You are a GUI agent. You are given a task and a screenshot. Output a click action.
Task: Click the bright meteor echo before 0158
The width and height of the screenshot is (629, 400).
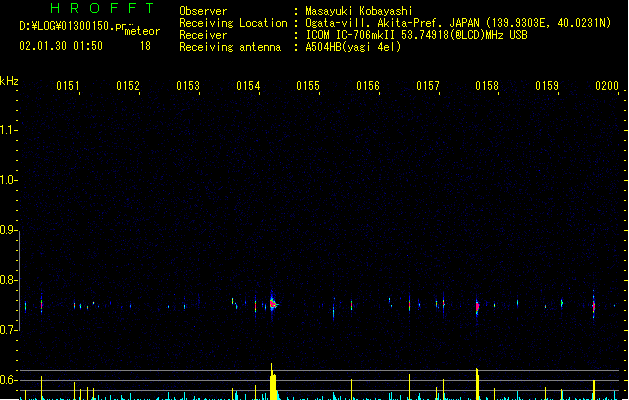point(477,307)
